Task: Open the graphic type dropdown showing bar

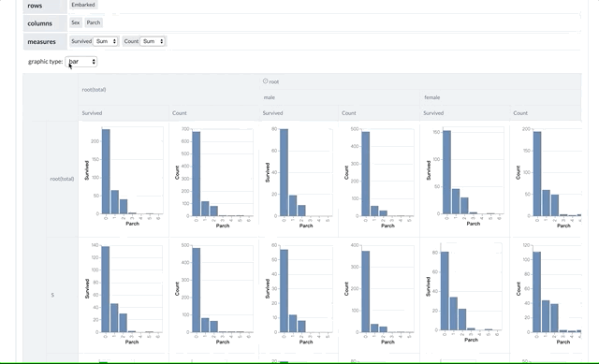Action: pyautogui.click(x=81, y=62)
